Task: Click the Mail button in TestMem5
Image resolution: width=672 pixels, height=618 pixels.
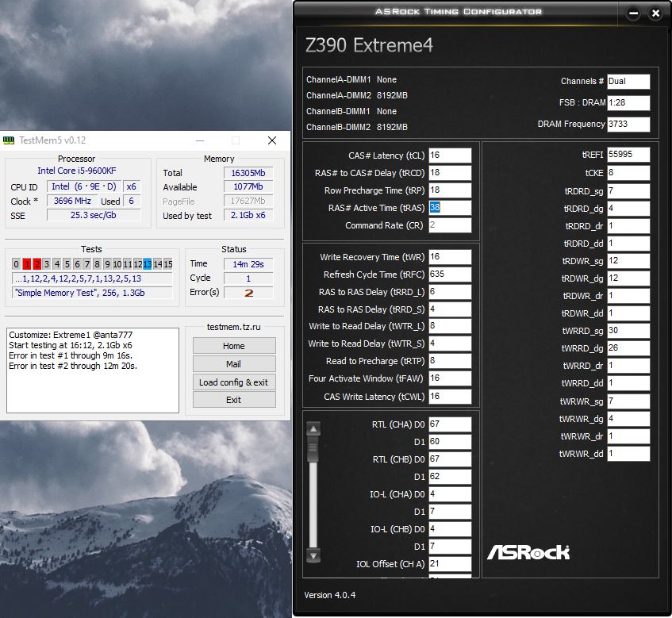Action: click(234, 364)
